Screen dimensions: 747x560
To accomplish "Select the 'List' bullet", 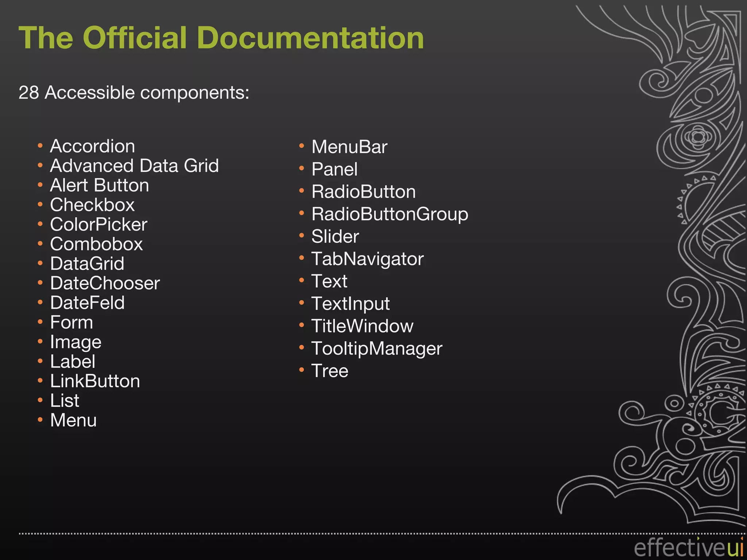I will 65,401.
